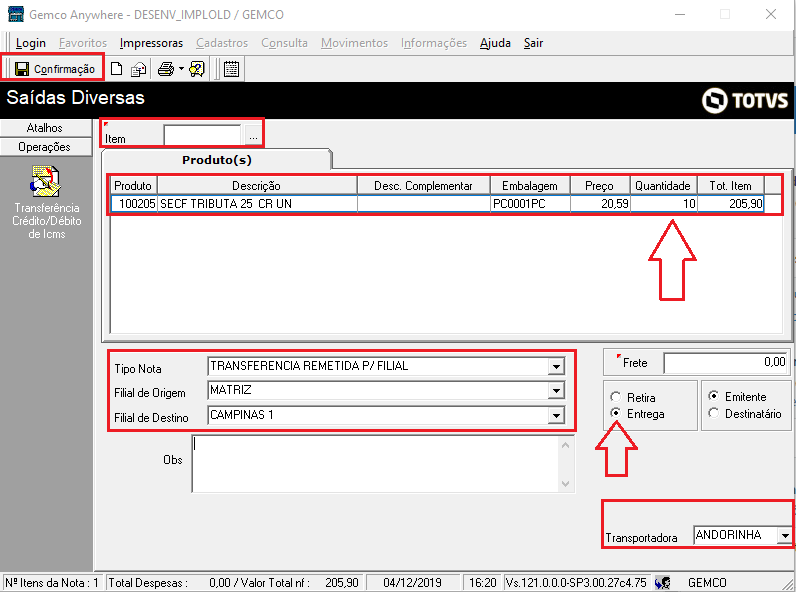Viewport: 796px width, 592px height.
Task: Click Nº Itens da Nota status entry
Action: [52, 582]
